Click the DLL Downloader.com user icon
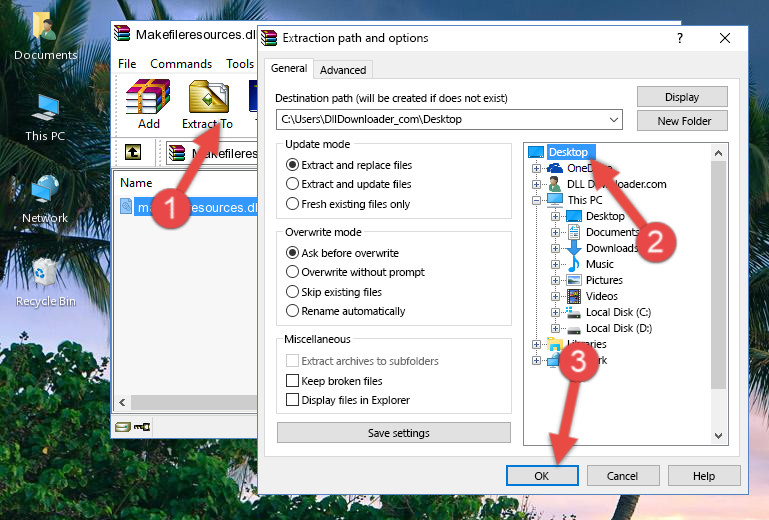 coord(555,184)
